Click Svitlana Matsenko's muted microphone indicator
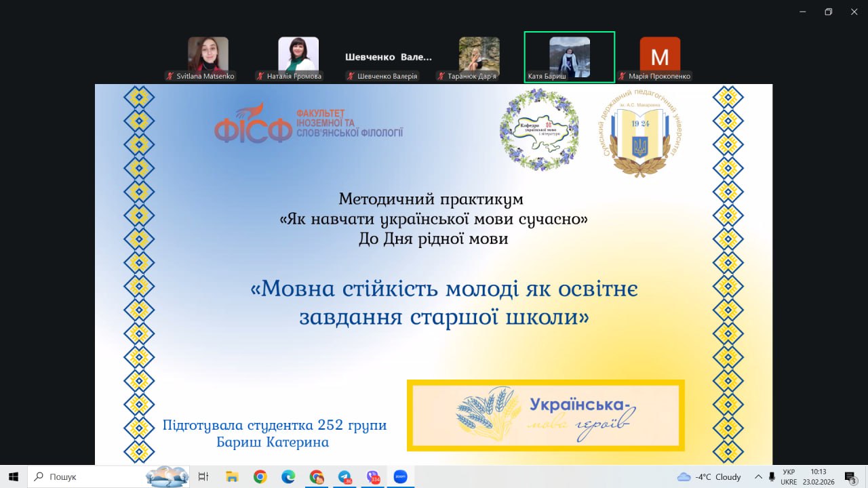 coord(170,77)
